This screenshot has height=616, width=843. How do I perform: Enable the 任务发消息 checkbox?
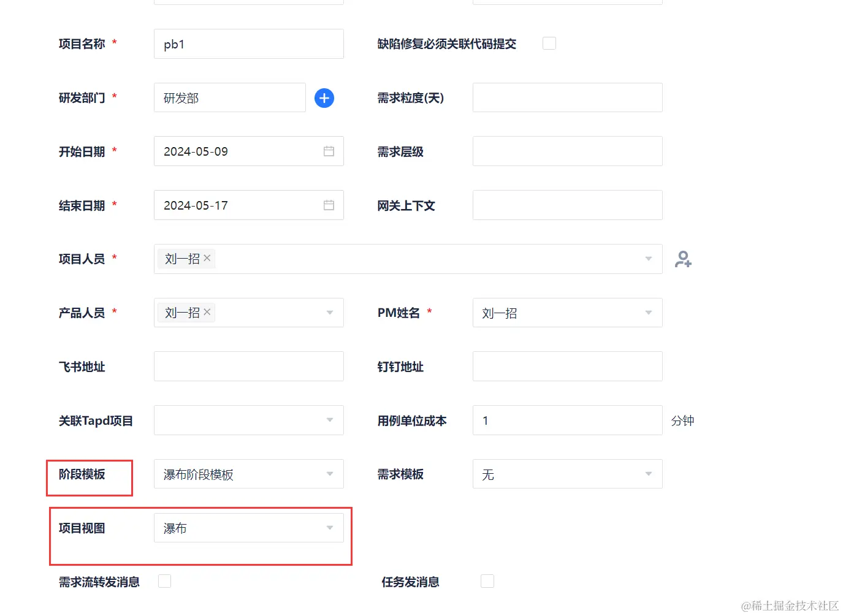pyautogui.click(x=487, y=581)
